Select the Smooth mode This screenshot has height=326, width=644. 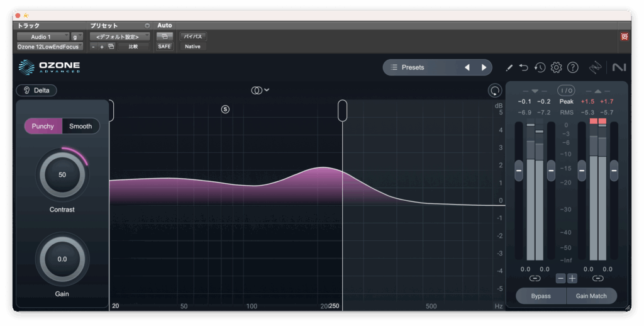tap(80, 126)
